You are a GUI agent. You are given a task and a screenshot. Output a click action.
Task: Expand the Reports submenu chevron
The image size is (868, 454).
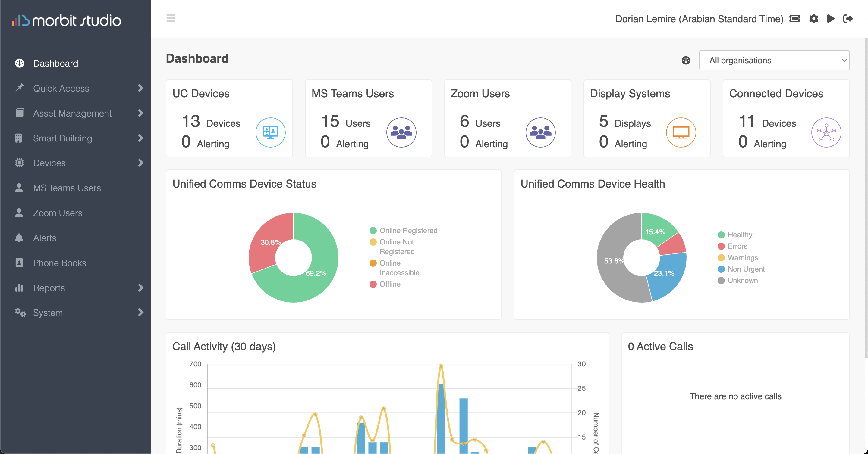(141, 288)
